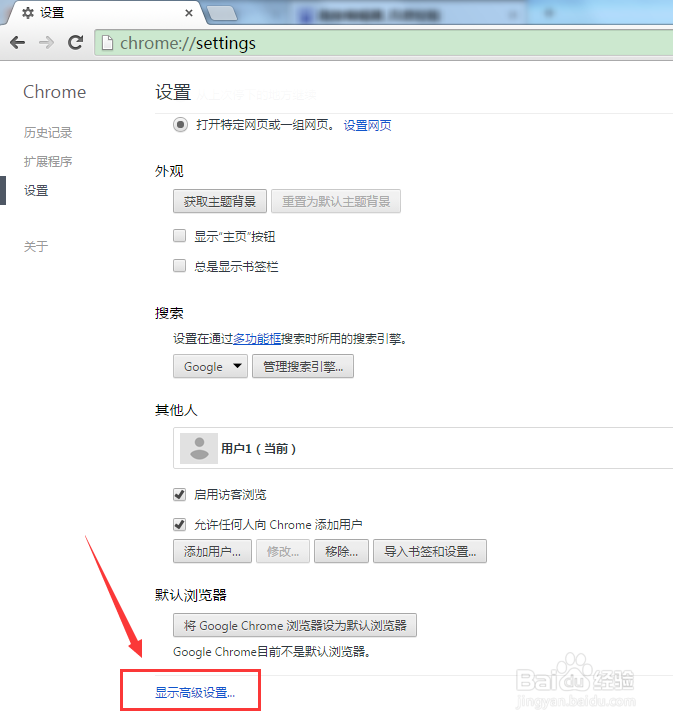673x725 pixels.
Task: Select 设置 in the sidebar
Action: pos(36,190)
